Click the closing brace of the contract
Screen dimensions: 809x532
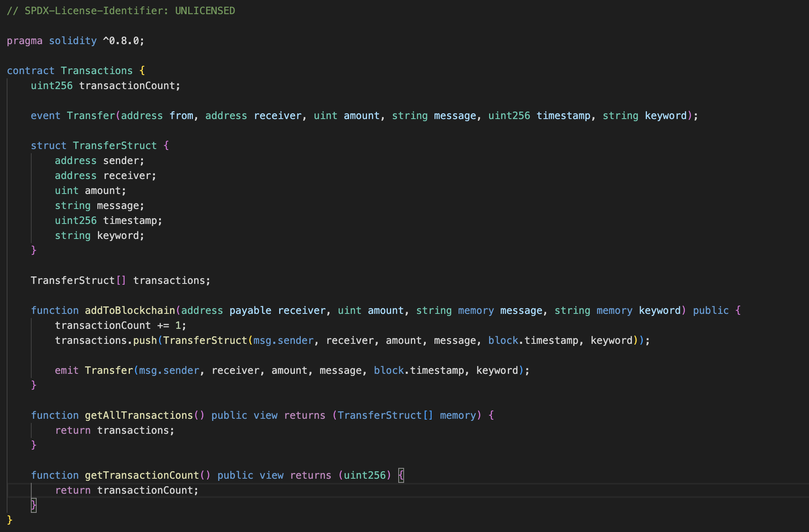point(10,520)
